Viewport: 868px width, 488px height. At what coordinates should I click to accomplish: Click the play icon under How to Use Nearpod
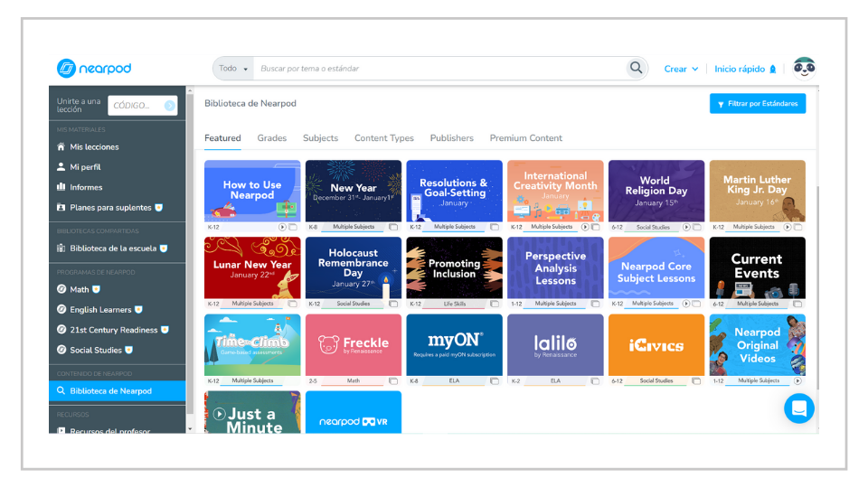click(282, 227)
